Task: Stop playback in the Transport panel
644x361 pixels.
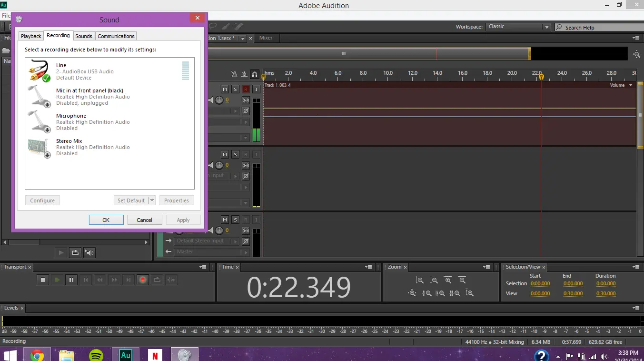Action: coord(43,280)
